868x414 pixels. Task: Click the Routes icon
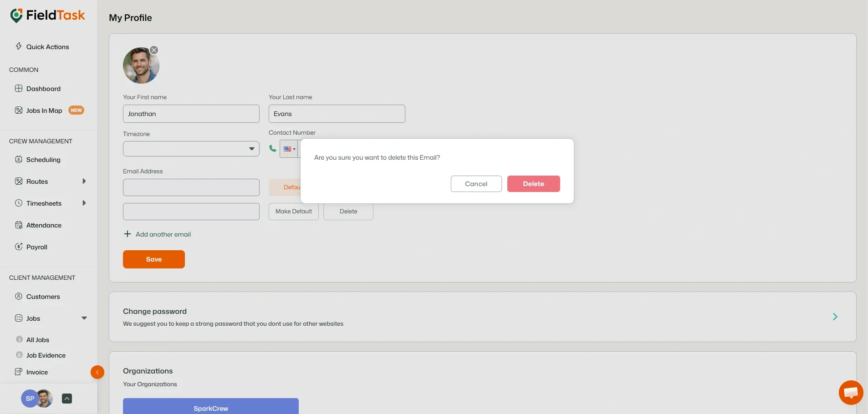click(x=19, y=181)
